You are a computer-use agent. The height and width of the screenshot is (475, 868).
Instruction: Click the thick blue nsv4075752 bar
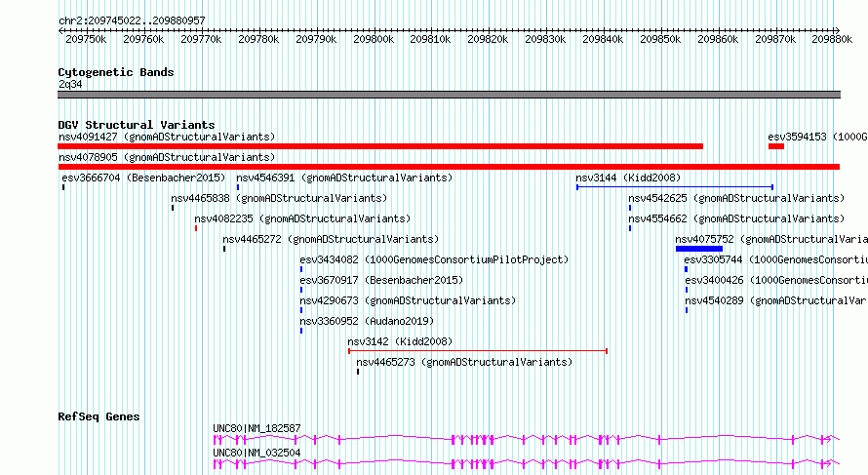(699, 249)
